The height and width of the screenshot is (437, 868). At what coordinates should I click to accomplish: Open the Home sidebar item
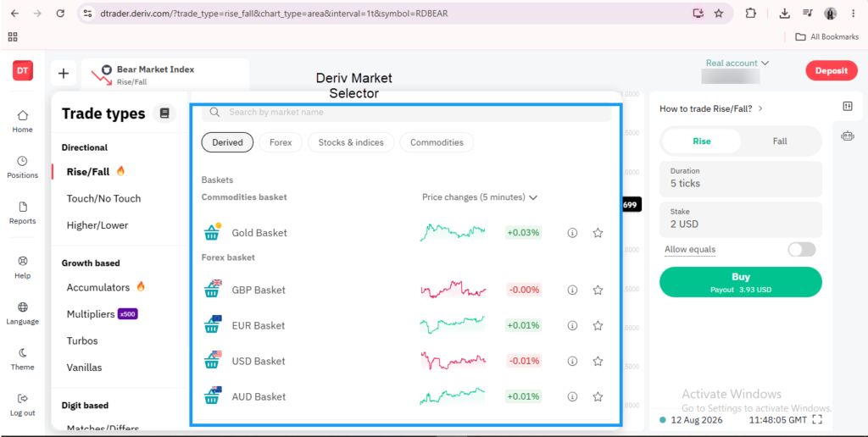pos(23,121)
